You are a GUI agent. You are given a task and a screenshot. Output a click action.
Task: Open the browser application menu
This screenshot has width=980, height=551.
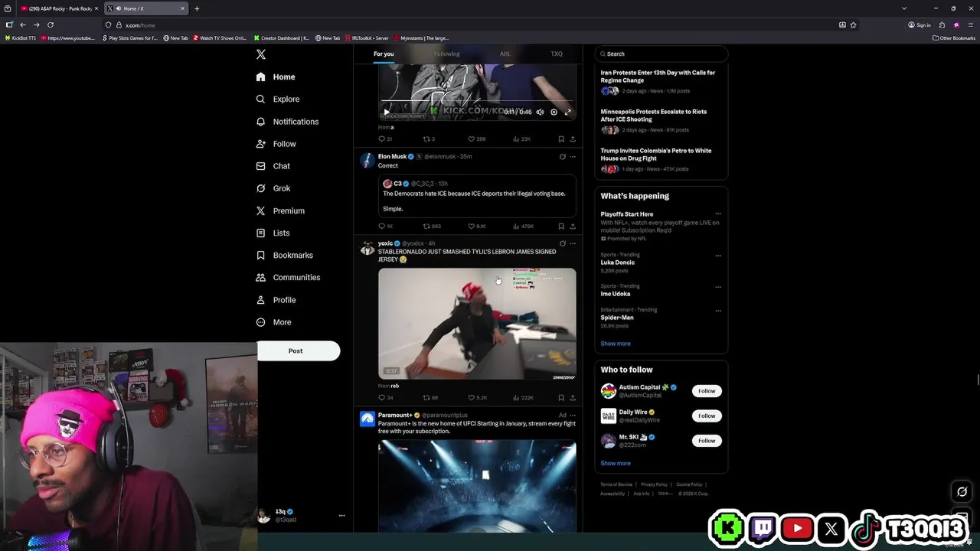pos(970,24)
